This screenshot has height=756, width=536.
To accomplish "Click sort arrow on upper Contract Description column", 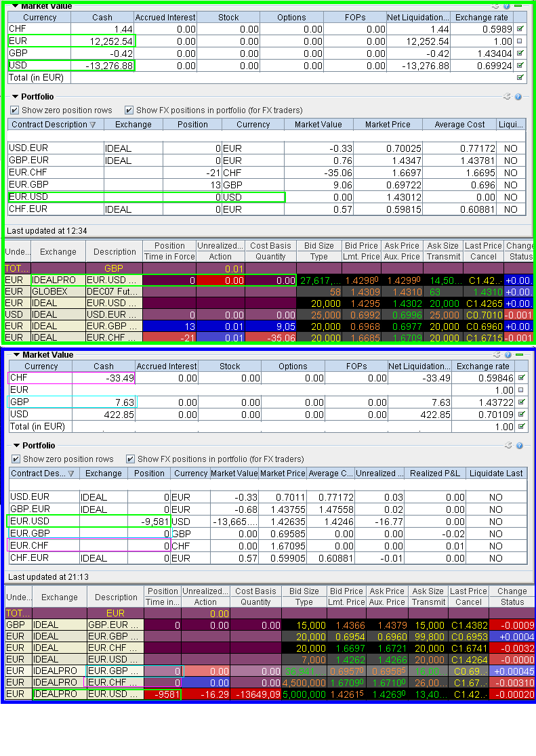I will [93, 125].
